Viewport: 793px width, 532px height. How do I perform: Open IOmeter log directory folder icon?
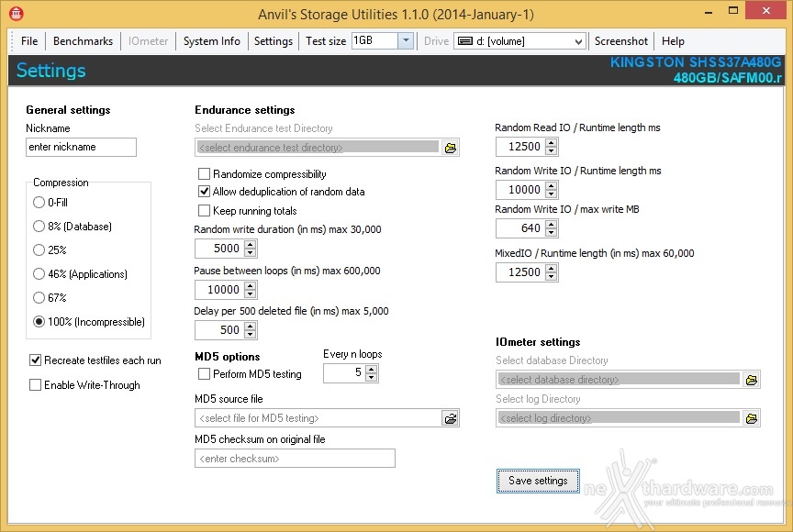[x=752, y=418]
